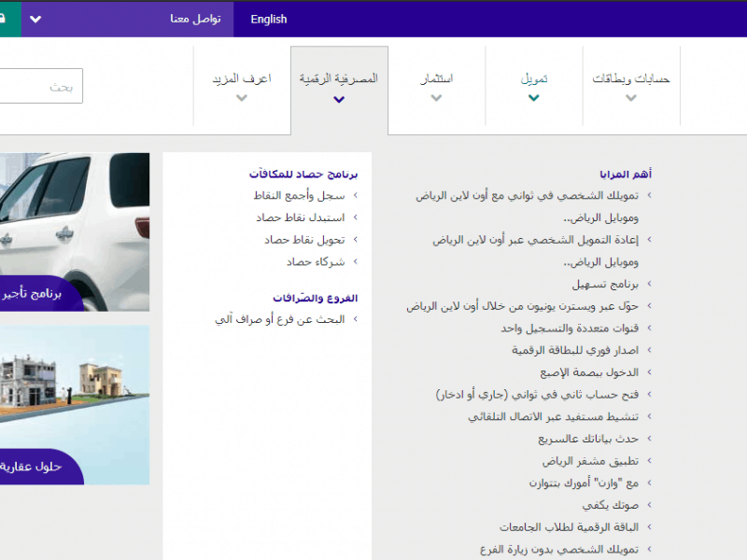Go to تمويلك الشخصي بدون زيارة الفرع
Screen dimensions: 747x560
tap(559, 550)
